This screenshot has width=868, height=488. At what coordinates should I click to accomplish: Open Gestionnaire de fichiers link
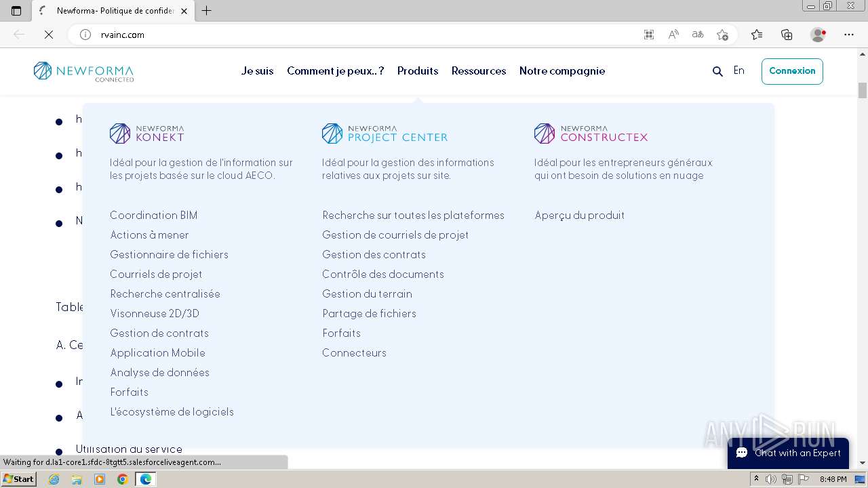click(x=170, y=254)
